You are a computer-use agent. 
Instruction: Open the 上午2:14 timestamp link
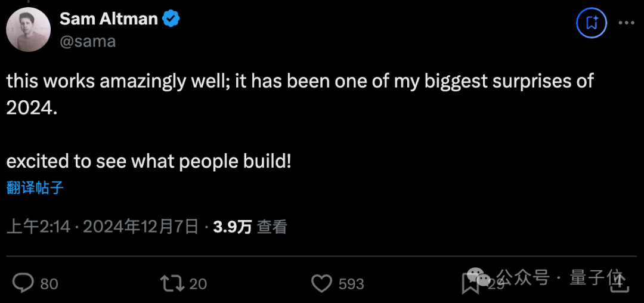[x=38, y=227]
